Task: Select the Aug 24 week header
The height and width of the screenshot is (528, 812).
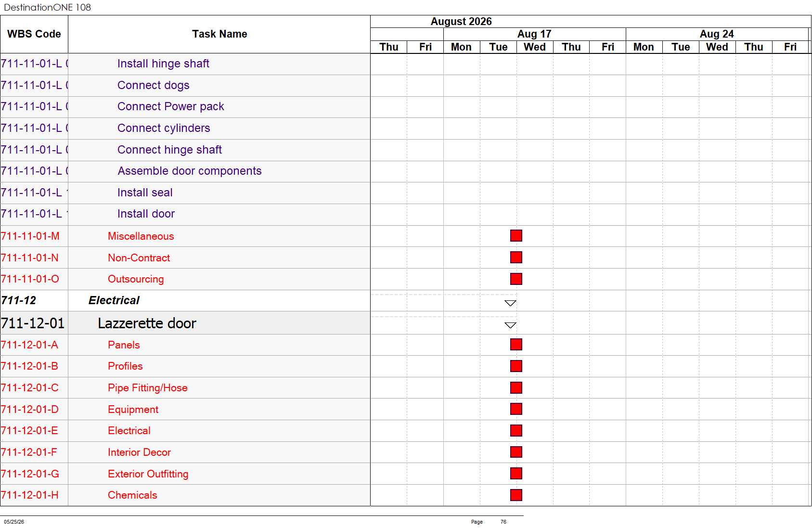Action: pyautogui.click(x=717, y=34)
